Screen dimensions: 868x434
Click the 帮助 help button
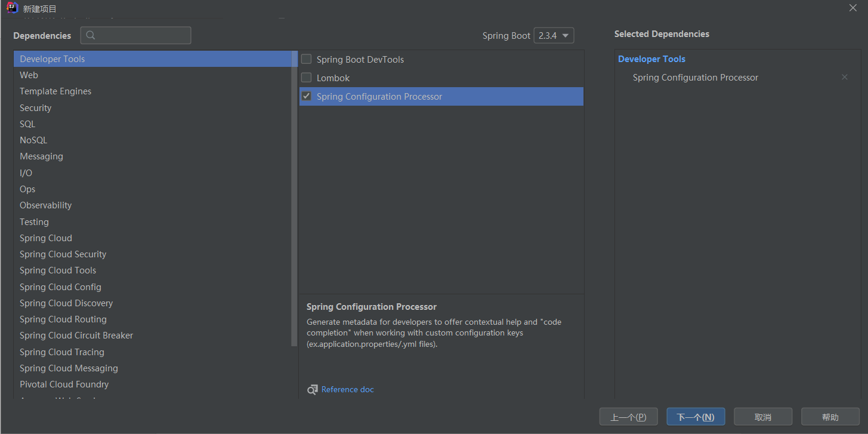(830, 417)
